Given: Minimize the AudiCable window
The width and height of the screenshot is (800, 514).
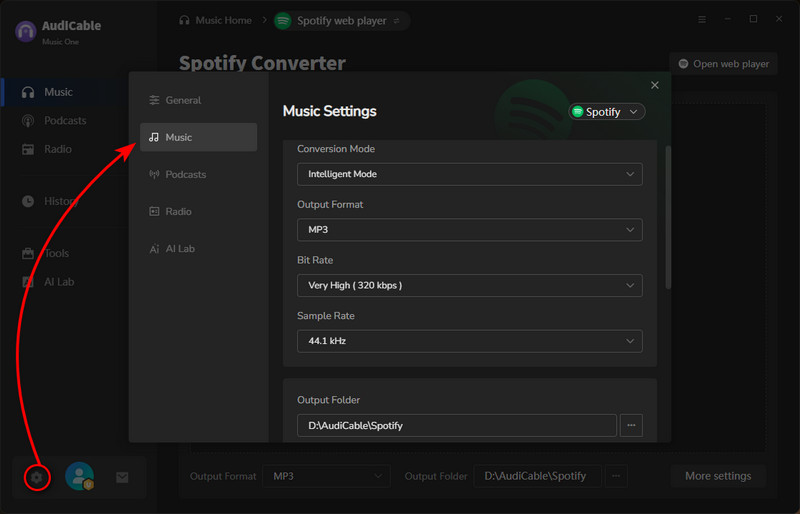Looking at the screenshot, I should pyautogui.click(x=728, y=19).
